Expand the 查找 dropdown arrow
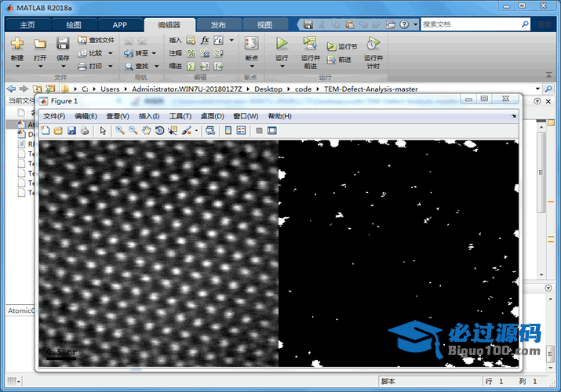The height and width of the screenshot is (392, 561). coord(156,66)
